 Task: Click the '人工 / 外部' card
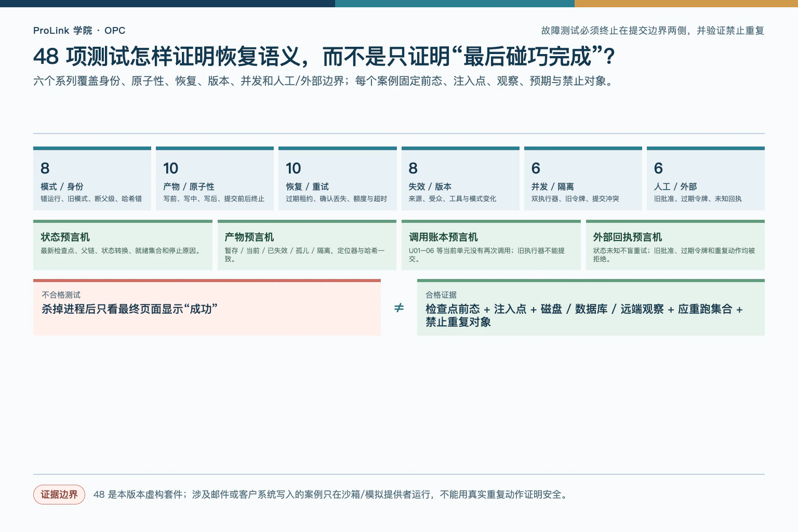706,179
